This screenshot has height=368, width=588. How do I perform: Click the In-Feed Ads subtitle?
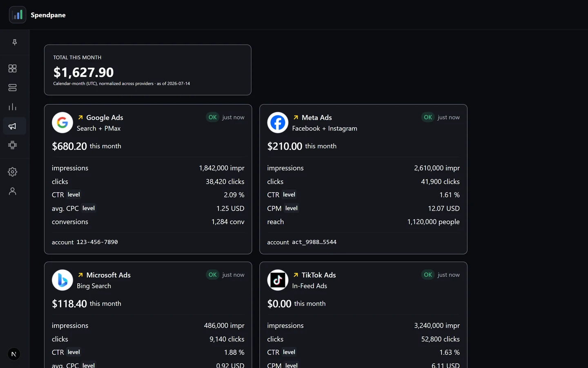tap(310, 286)
